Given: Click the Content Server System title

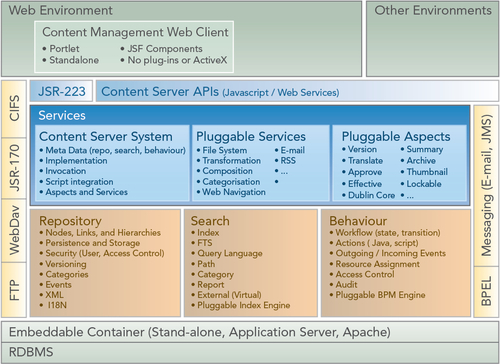Looking at the screenshot, I should [x=106, y=136].
